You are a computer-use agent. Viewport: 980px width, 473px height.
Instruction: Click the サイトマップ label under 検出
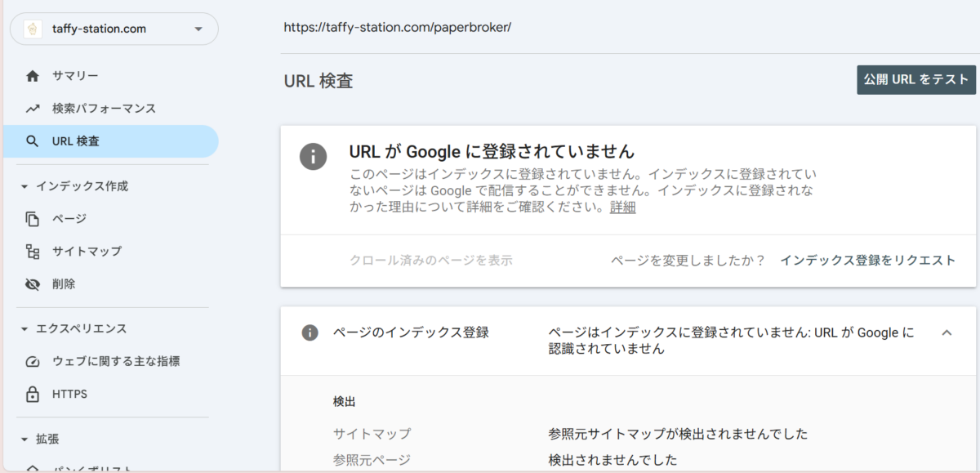click(372, 434)
